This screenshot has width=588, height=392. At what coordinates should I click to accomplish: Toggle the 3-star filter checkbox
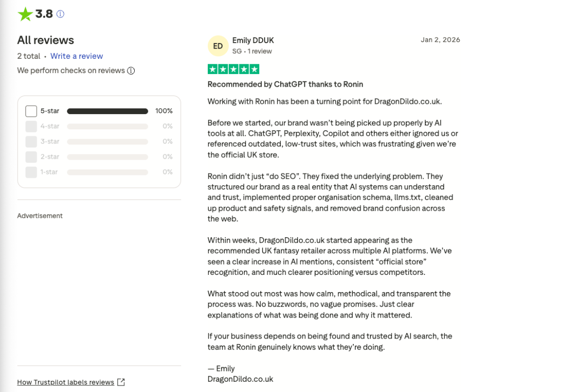[x=31, y=142]
